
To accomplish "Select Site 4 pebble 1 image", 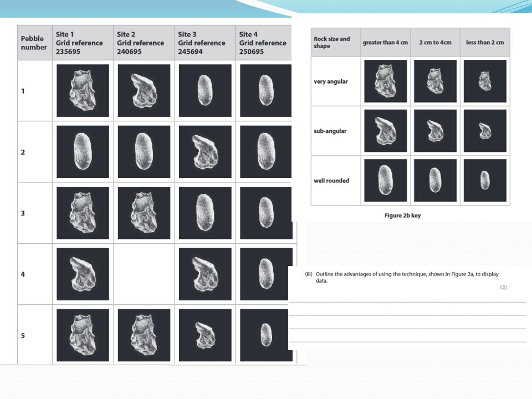I will (x=265, y=90).
